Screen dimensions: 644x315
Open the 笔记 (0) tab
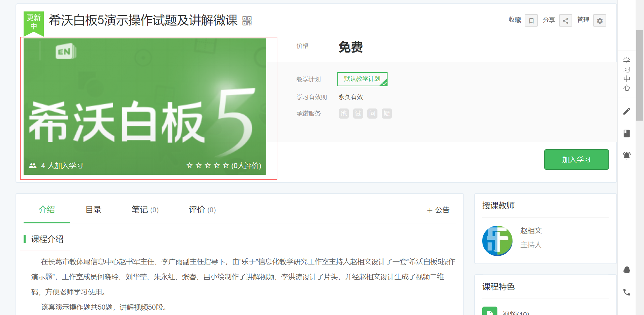145,210
